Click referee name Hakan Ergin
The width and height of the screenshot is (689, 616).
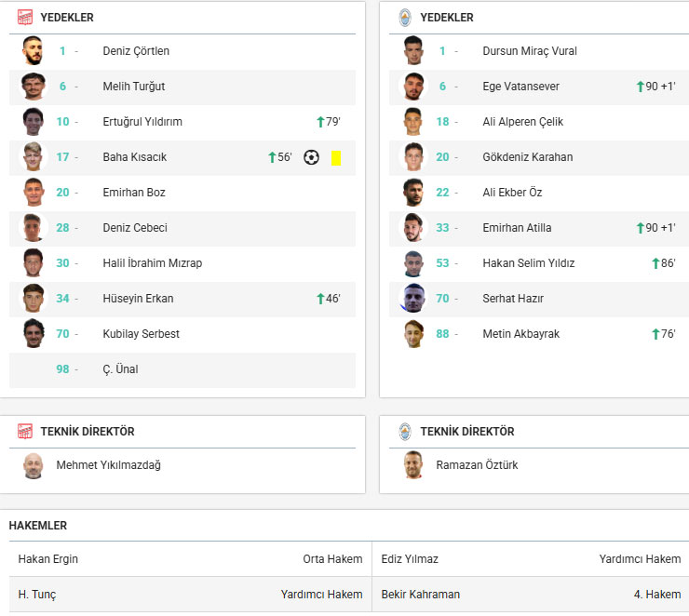click(x=48, y=559)
